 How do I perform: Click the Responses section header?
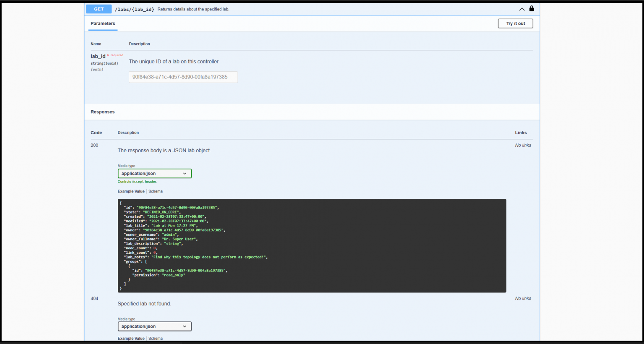[102, 112]
